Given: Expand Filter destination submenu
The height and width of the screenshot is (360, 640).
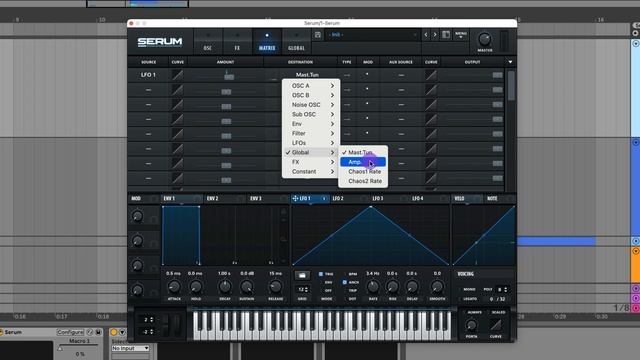Looking at the screenshot, I should click(311, 133).
